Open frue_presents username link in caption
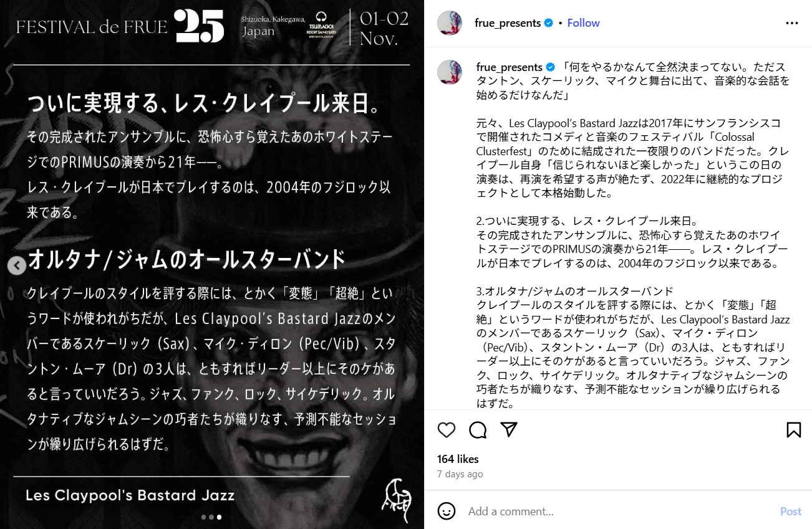Screen dimensions: 812x529 [x=510, y=67]
